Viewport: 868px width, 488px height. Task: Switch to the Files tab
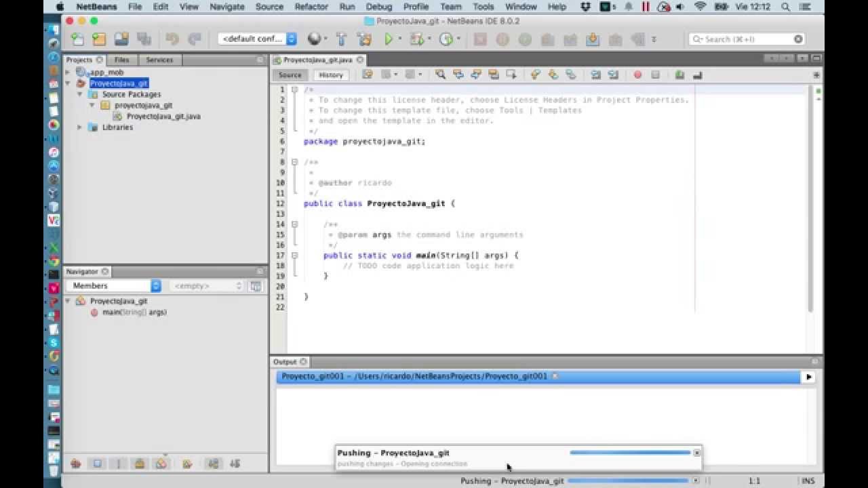(121, 60)
